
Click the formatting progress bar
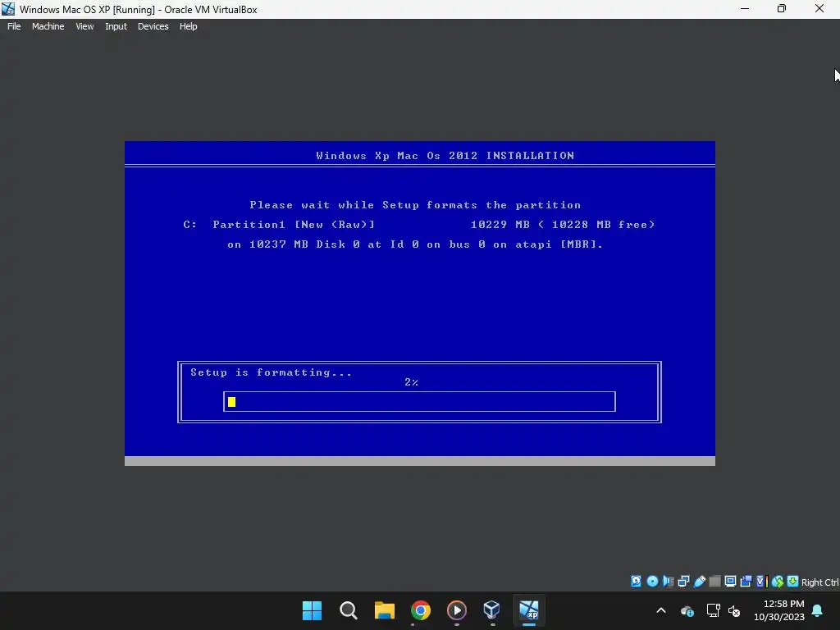(419, 402)
